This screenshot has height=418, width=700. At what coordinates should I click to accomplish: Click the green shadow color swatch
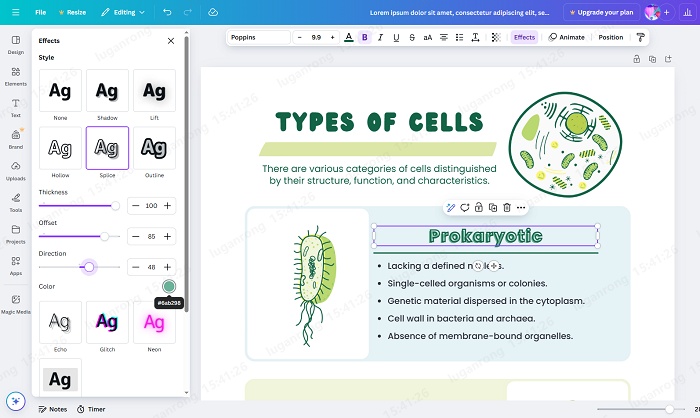(x=169, y=286)
